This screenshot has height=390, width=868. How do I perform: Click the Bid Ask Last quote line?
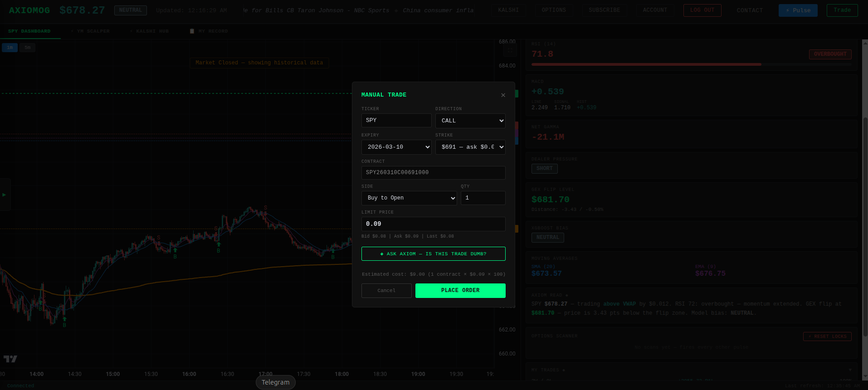407,236
